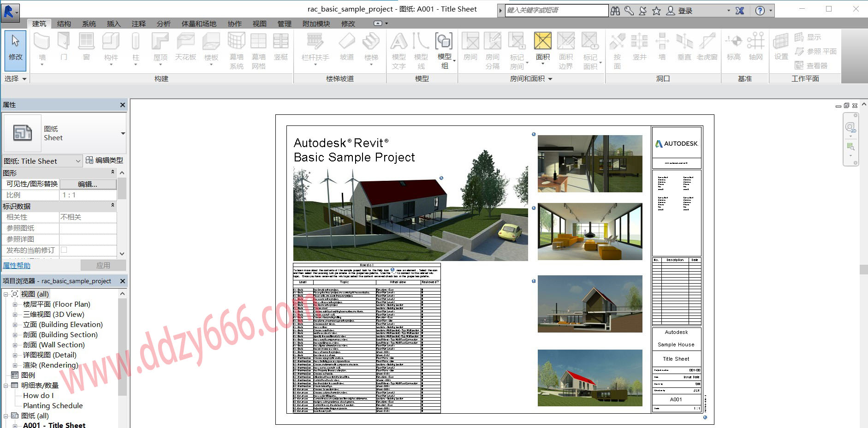
Task: Select the 柱 (Column) tool
Action: click(136, 48)
